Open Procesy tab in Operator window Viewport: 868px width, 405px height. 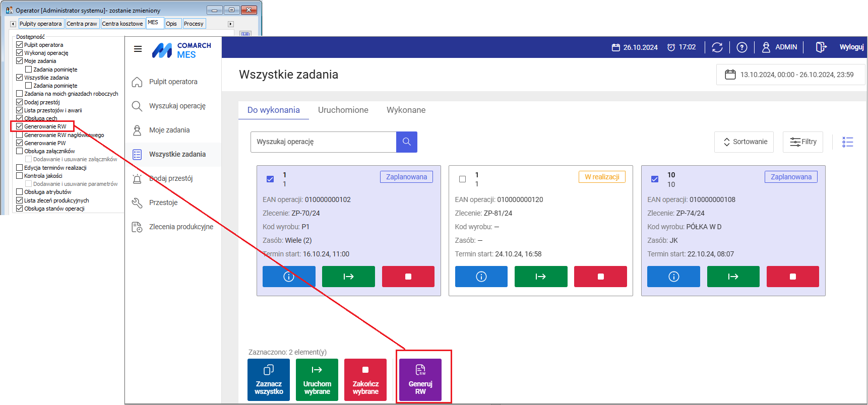194,24
